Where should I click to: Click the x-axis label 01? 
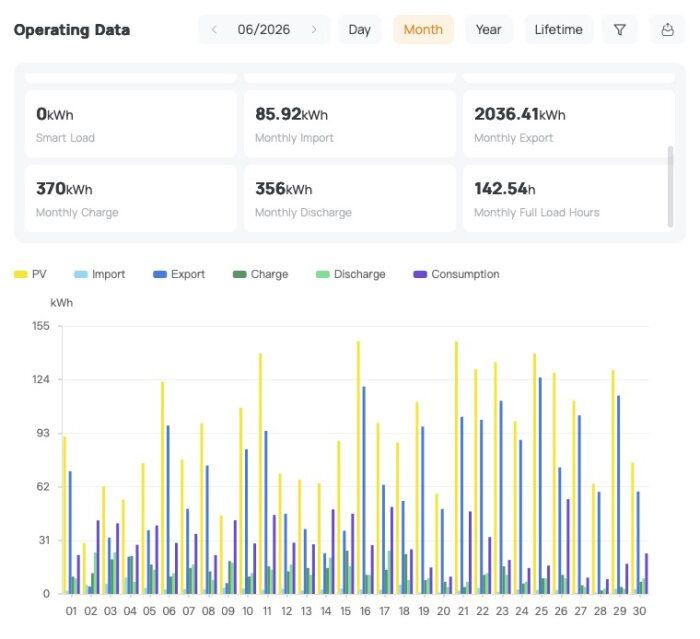click(x=71, y=611)
